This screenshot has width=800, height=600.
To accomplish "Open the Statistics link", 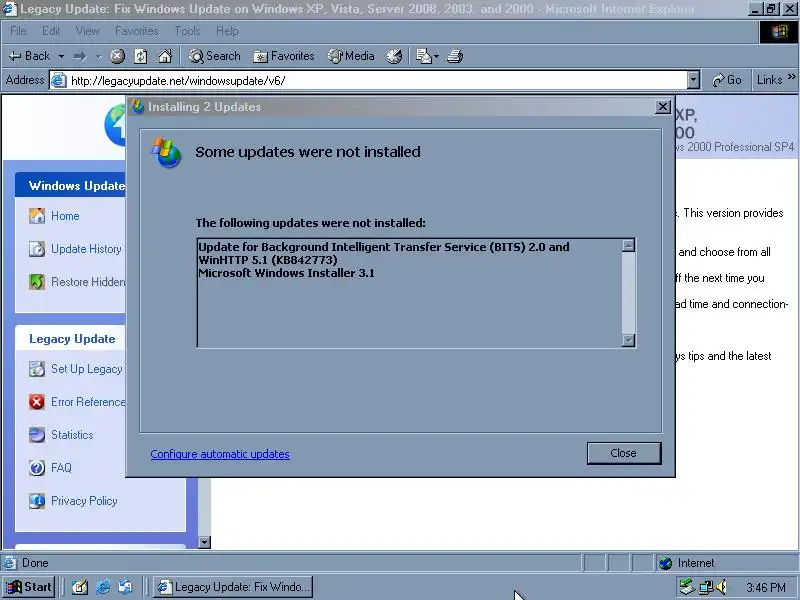I will (72, 435).
